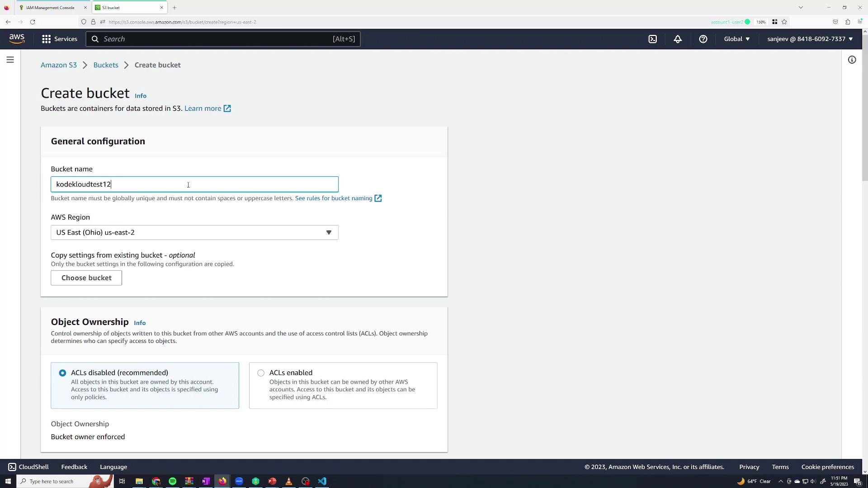Click the Choose bucket button
This screenshot has width=868, height=488.
(x=86, y=278)
